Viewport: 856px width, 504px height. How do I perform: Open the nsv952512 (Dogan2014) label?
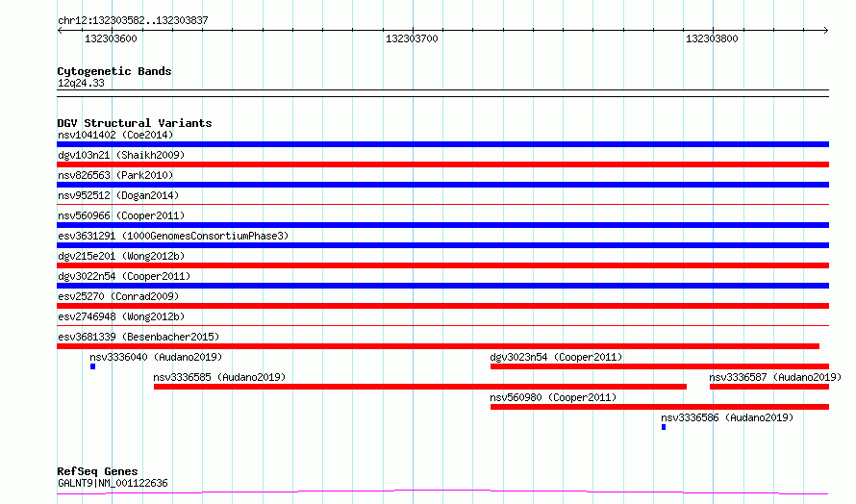(118, 195)
